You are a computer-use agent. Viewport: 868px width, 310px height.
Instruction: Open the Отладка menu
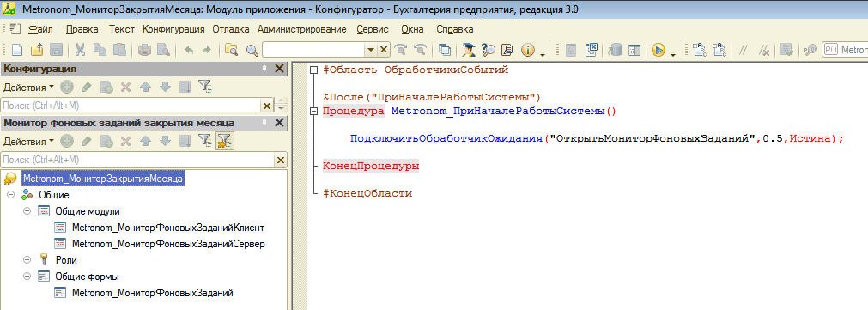(231, 29)
